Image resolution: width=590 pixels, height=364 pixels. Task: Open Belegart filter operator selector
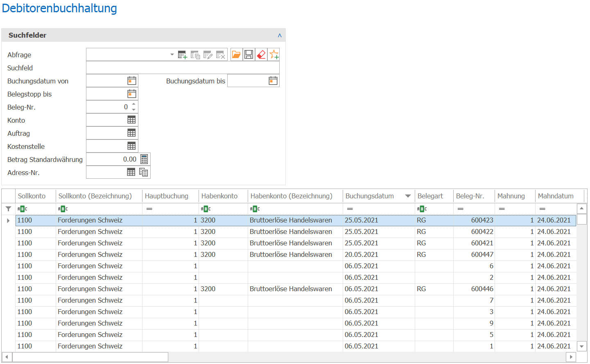pyautogui.click(x=422, y=209)
